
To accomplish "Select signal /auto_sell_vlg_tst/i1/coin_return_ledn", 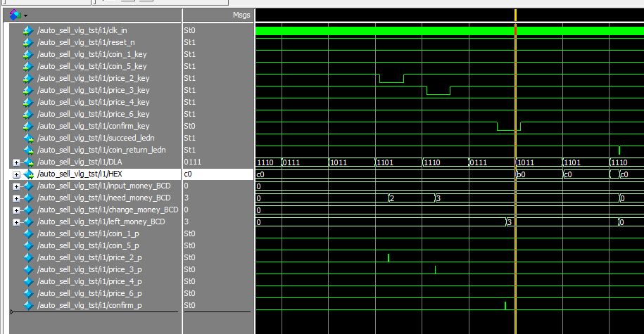I will click(x=101, y=150).
